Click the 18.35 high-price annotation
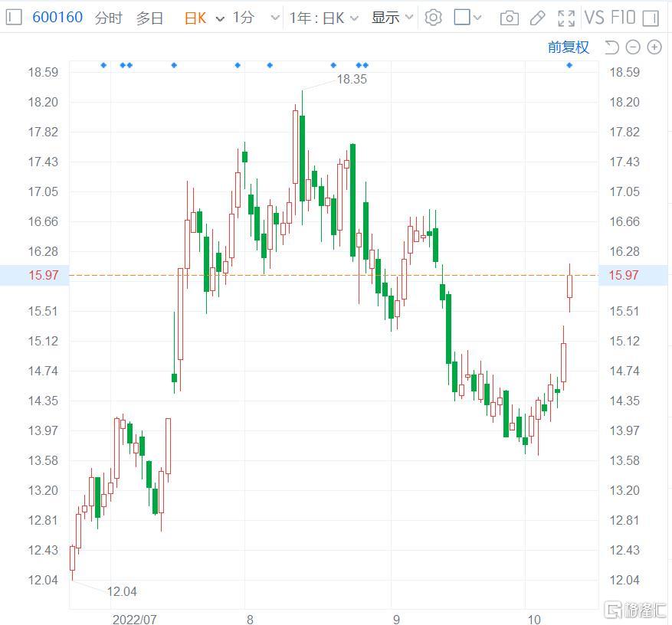The height and width of the screenshot is (625, 672). tap(352, 79)
